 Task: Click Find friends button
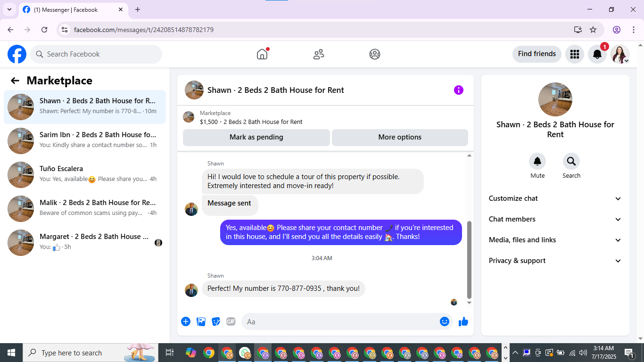point(537,54)
